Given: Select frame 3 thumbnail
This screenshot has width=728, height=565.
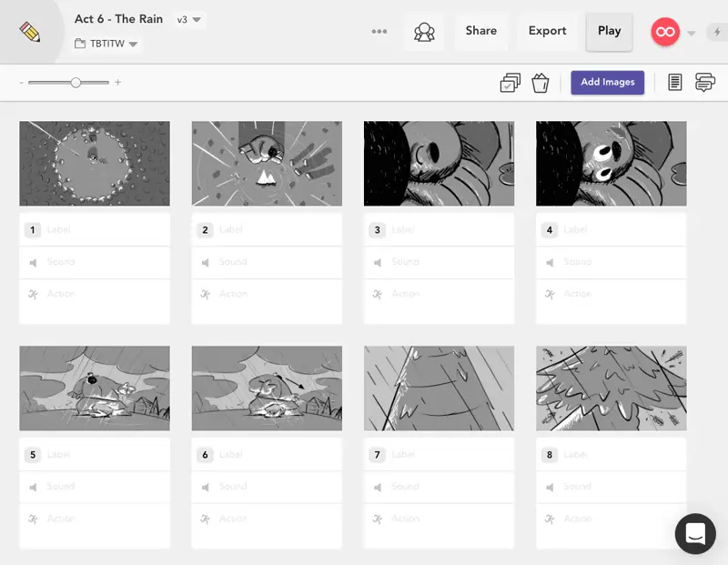Looking at the screenshot, I should click(440, 164).
